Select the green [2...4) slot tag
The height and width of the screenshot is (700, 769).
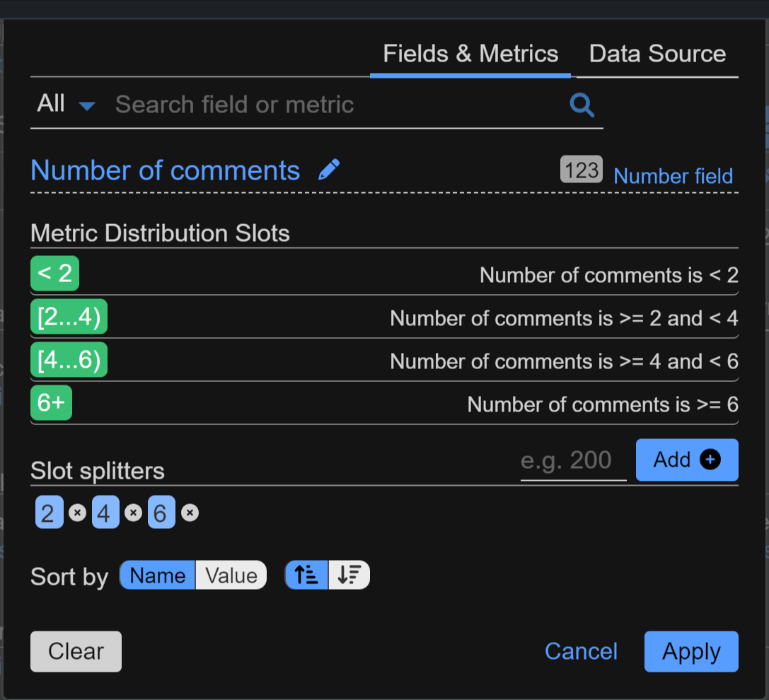[x=69, y=317]
